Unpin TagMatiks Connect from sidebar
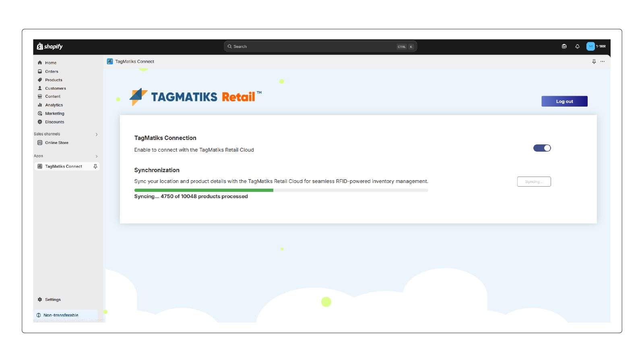 point(95,167)
